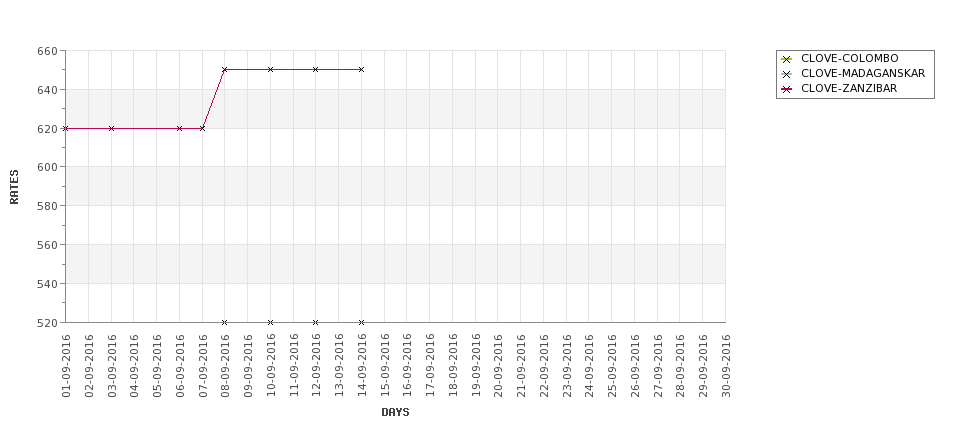
Task: Click the 30-09-2016 date label
Action: coord(726,366)
